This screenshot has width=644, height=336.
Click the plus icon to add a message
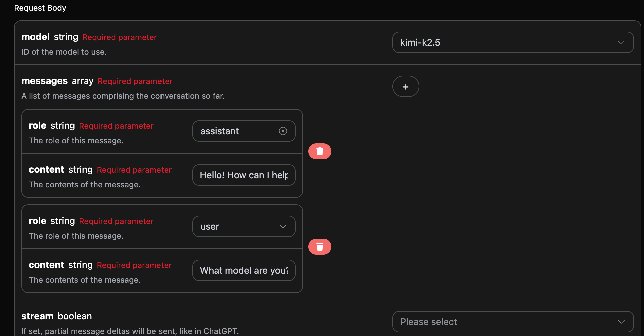click(406, 87)
